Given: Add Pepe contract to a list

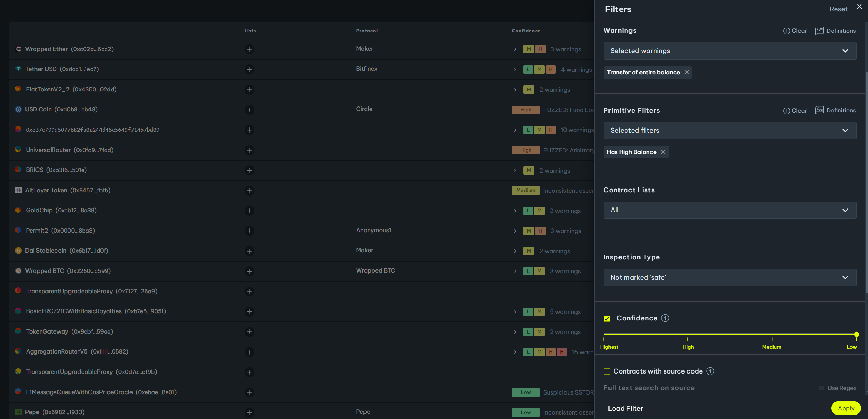Looking at the screenshot, I should (249, 412).
